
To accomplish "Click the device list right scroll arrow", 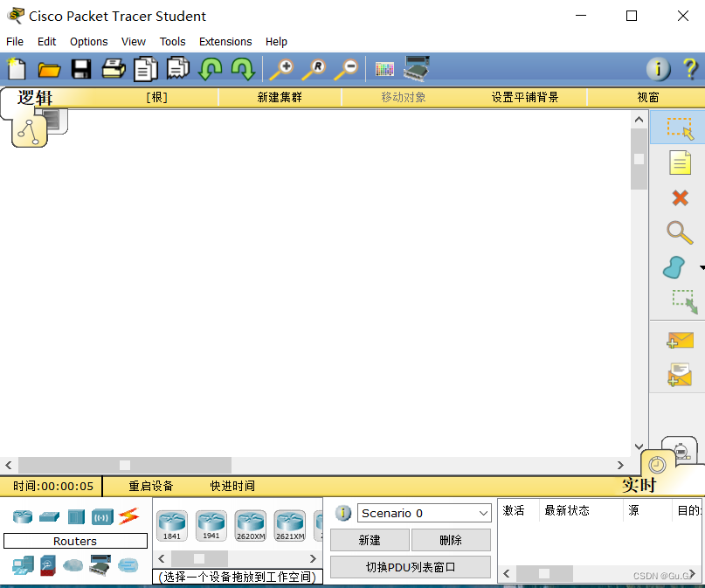I will [313, 559].
